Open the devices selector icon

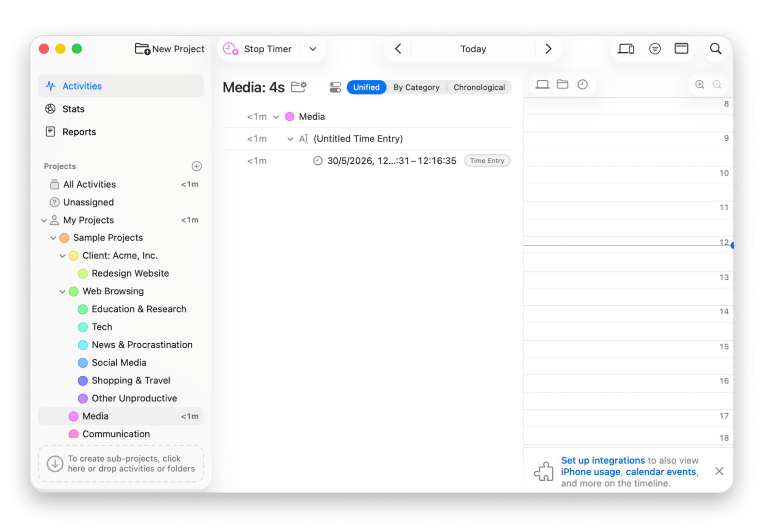(x=626, y=49)
